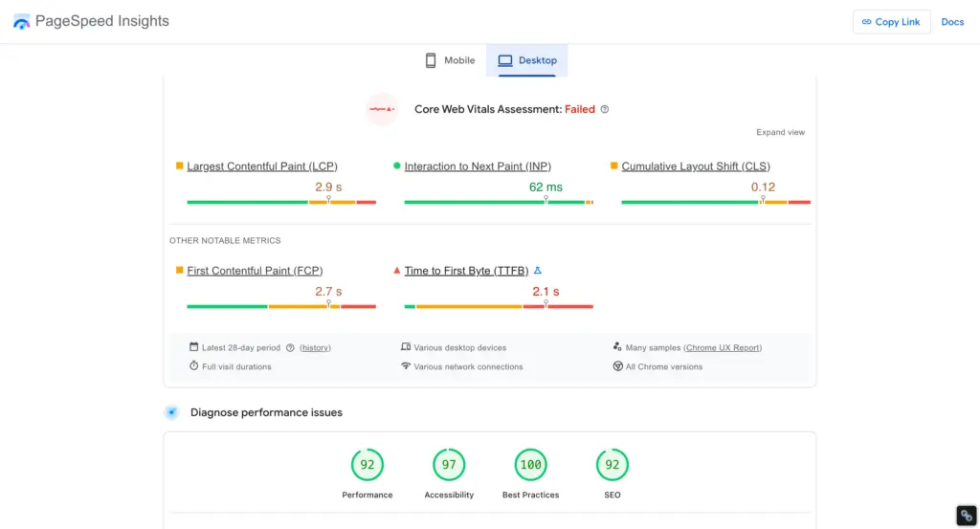
Task: Click the floating widget icon in bottom-right corner
Action: [966, 516]
